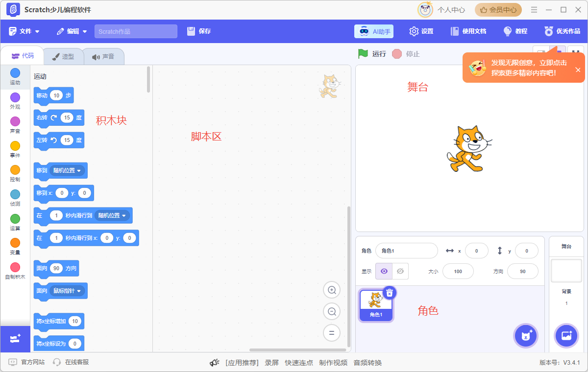Expand 移到 随机位置 dropdown
The width and height of the screenshot is (588, 372).
[68, 170]
